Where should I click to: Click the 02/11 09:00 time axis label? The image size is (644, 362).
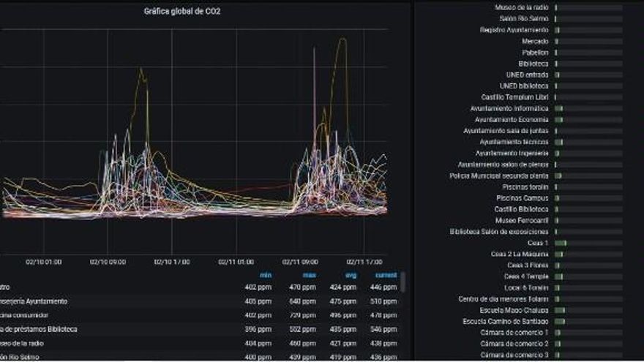pos(299,261)
